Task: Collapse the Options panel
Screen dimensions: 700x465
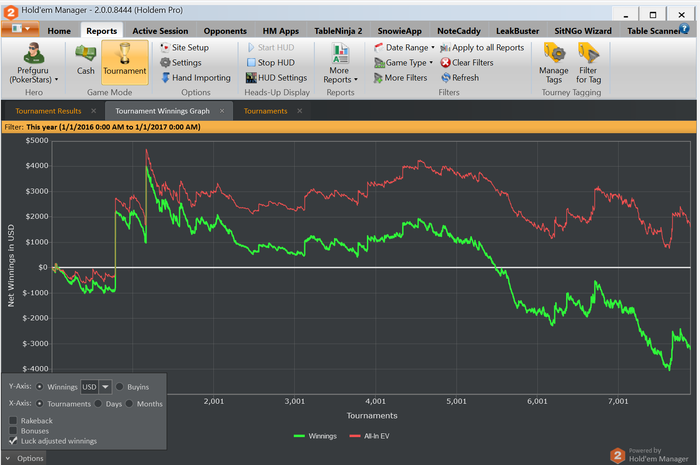Action: [x=24, y=458]
